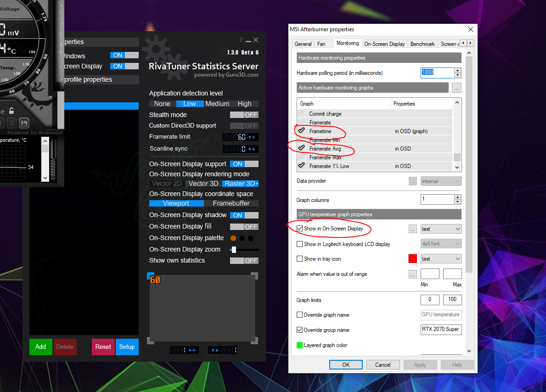546x392 pixels.
Task: Click the Override group name text field
Action: coord(441,329)
